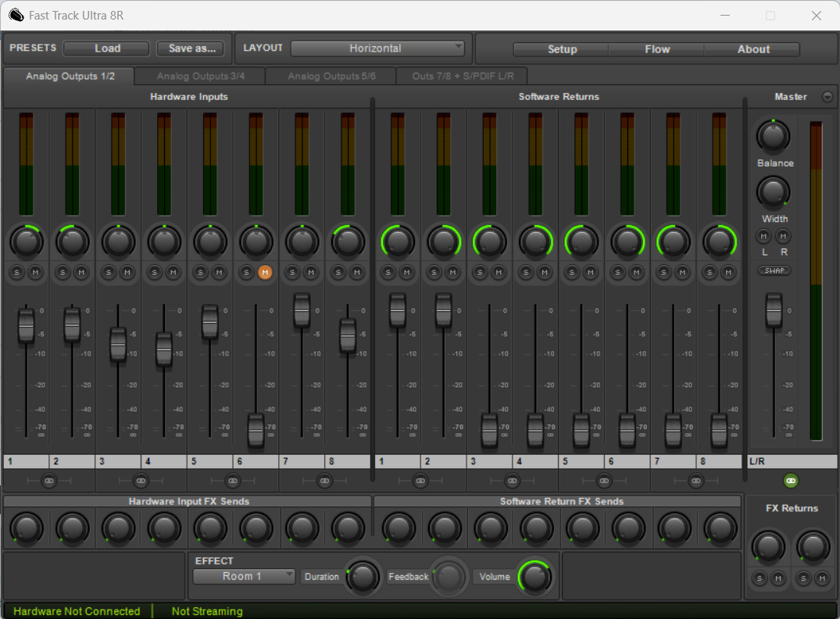
Task: Switch to Analog Outputs 3/4 tab
Action: 200,76
